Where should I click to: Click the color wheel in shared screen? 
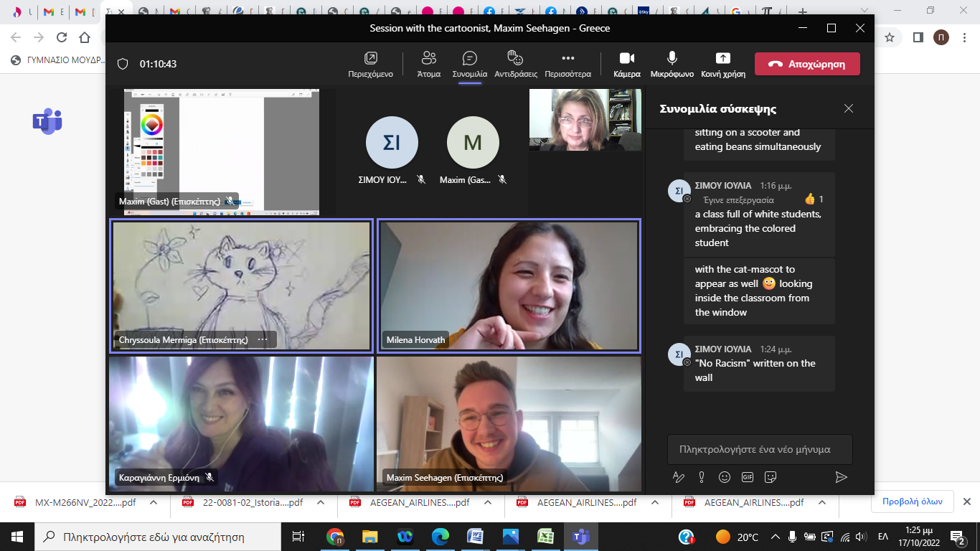pos(152,125)
